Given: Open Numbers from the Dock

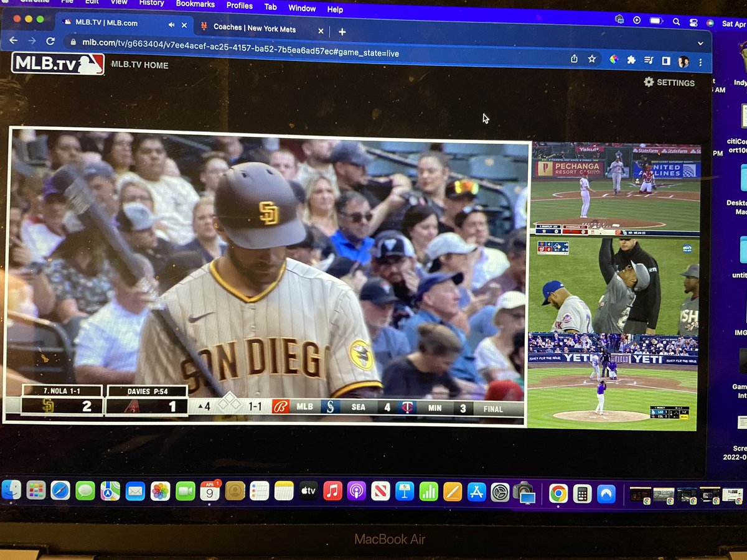Looking at the screenshot, I should pos(428,492).
